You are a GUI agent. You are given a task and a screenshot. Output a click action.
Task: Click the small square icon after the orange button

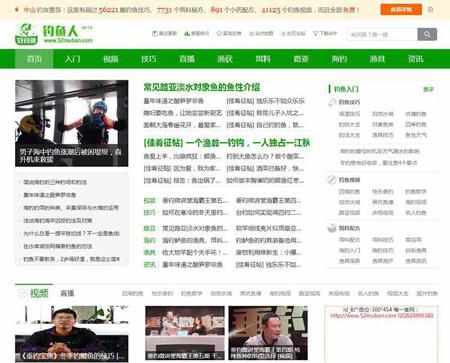point(430,10)
